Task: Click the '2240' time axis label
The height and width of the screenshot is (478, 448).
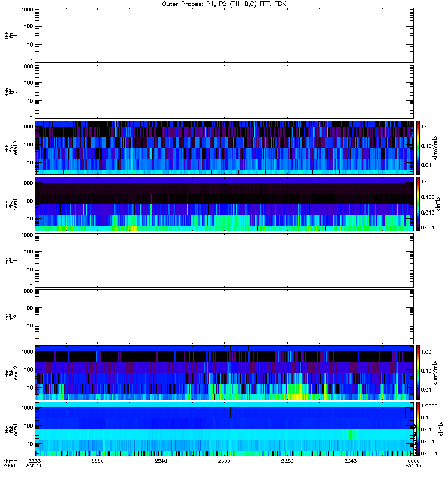Action: click(161, 461)
